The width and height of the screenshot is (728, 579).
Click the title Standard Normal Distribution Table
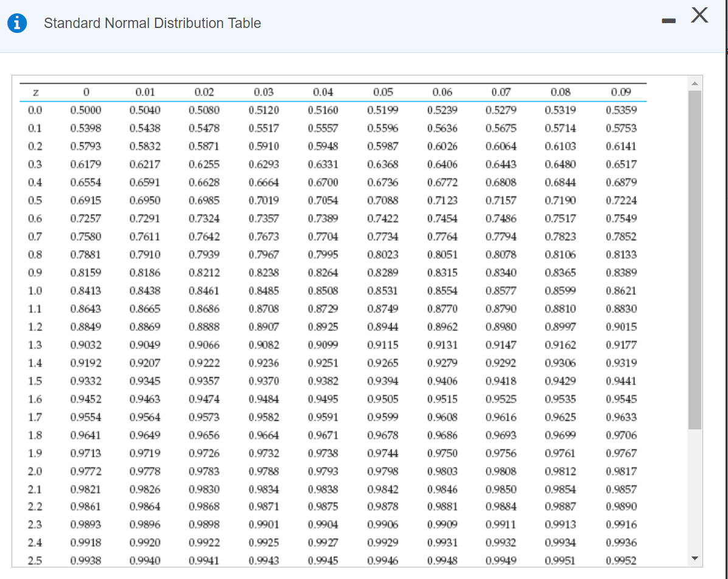click(151, 23)
